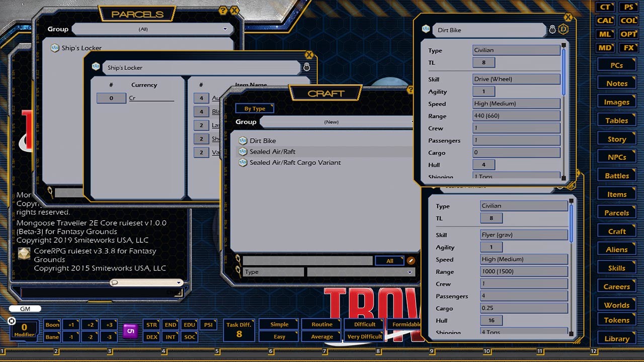Select the Library sidebar item
The image size is (644, 362).
tap(617, 338)
